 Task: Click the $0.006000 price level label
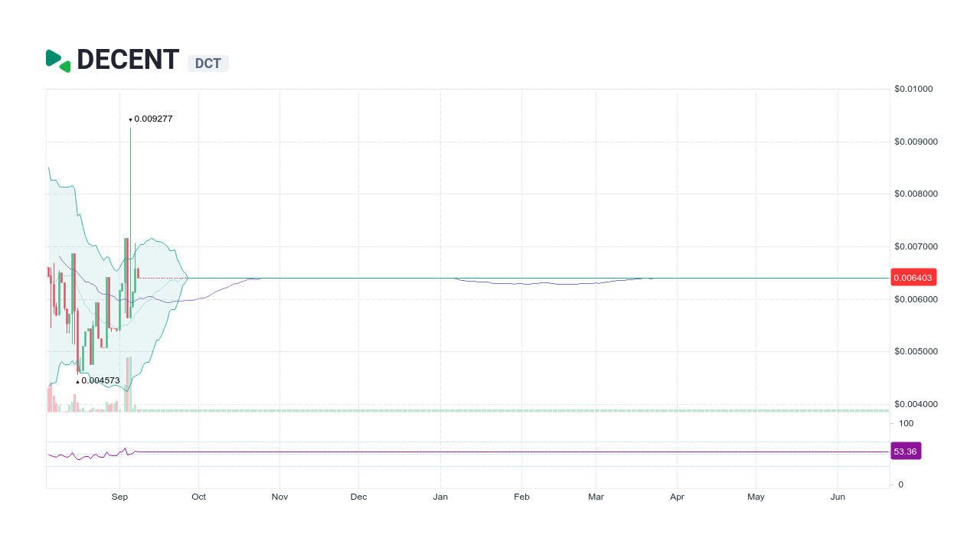pos(916,299)
